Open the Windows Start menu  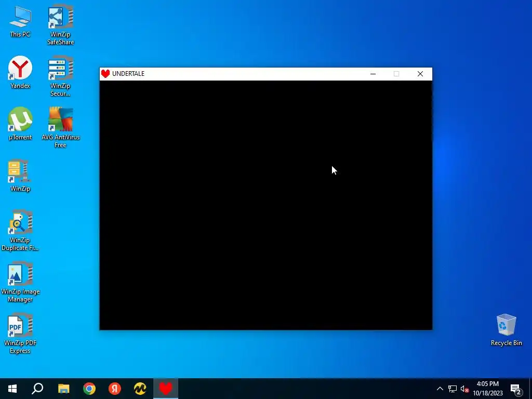pos(12,389)
